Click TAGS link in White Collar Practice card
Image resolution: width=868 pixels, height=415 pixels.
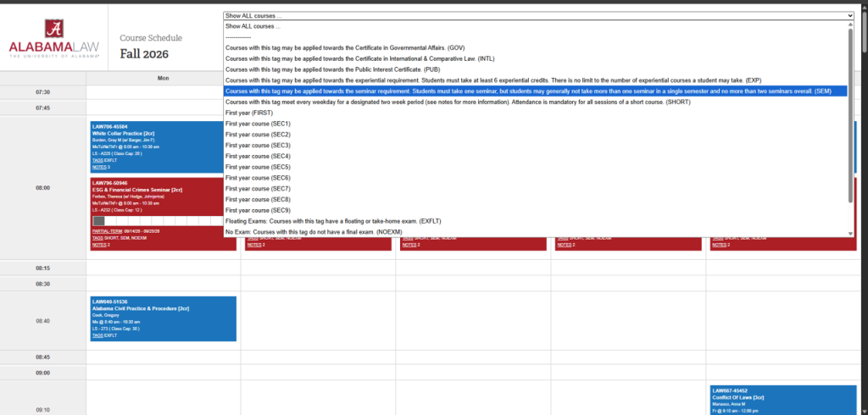[97, 160]
